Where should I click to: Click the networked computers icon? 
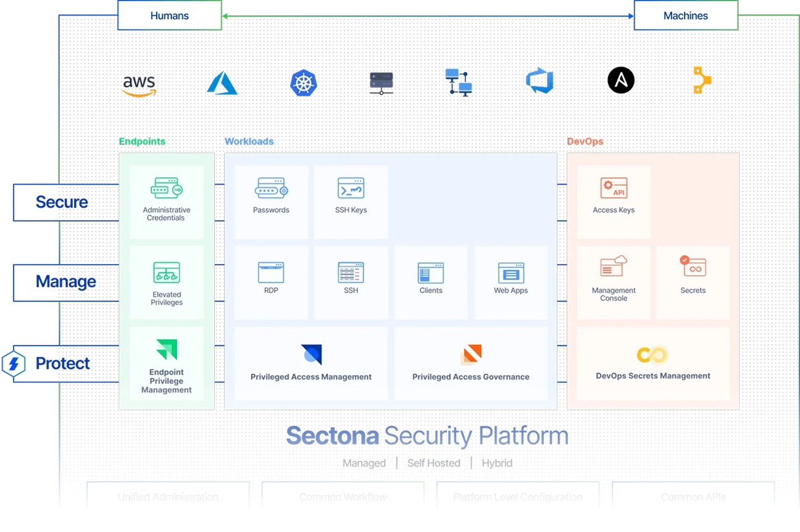(x=459, y=82)
